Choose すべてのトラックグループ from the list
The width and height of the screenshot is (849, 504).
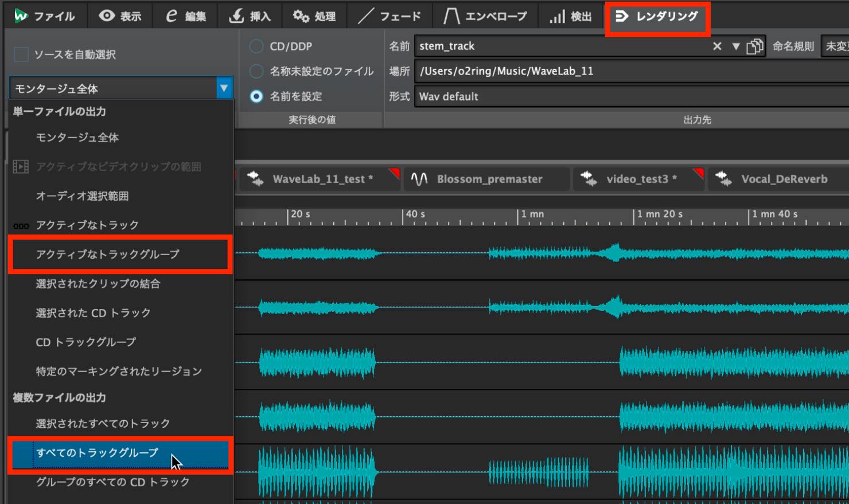point(120,453)
